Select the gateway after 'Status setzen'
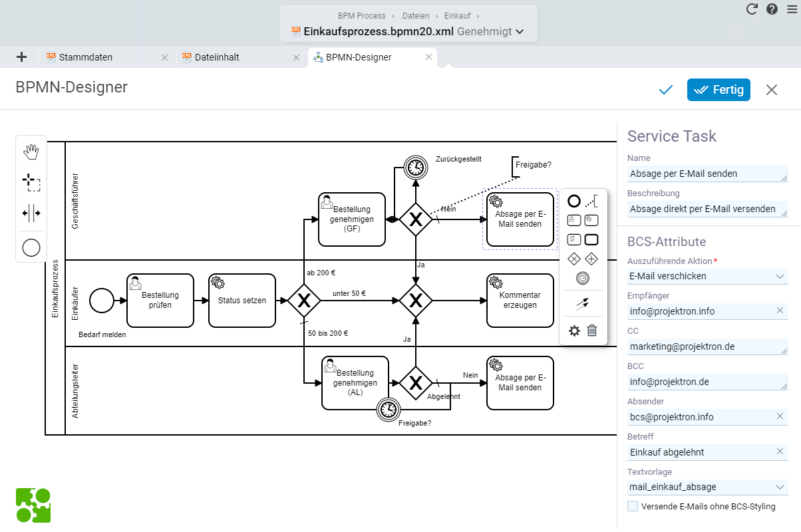This screenshot has height=532, width=801. 304,301
